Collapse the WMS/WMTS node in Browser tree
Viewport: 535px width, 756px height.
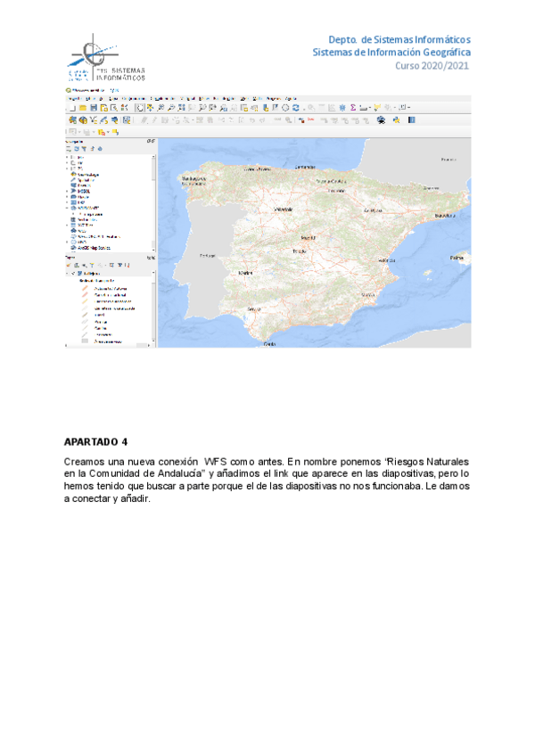coord(67,209)
